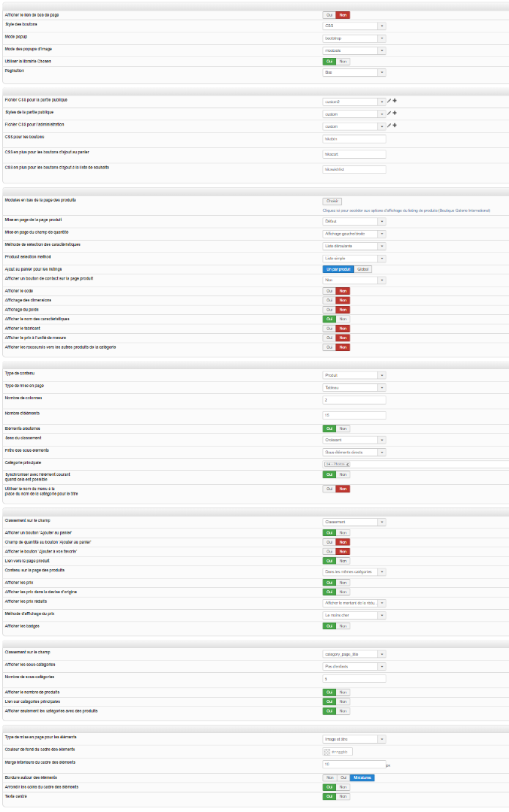Remove the Photos tag in Catégorie principale
This screenshot has height=812, width=509.
[348, 465]
